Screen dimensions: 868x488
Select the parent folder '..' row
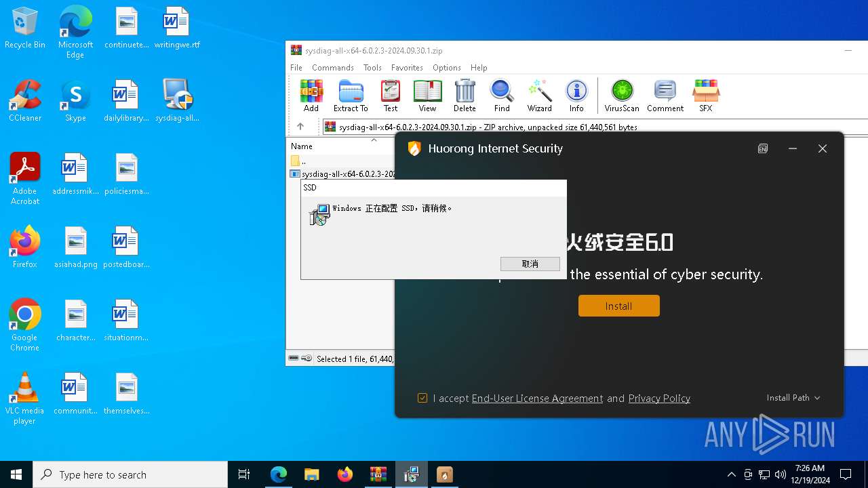click(x=340, y=161)
